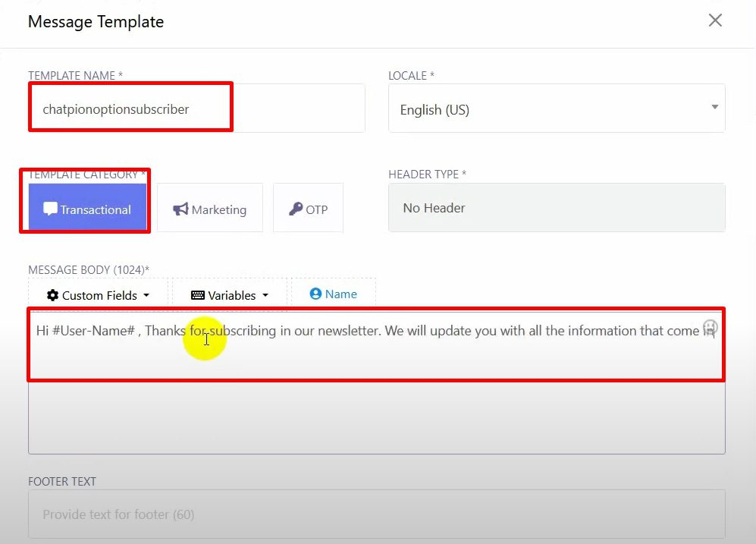Select the Transactional template category
The width and height of the screenshot is (756, 544).
(x=88, y=209)
